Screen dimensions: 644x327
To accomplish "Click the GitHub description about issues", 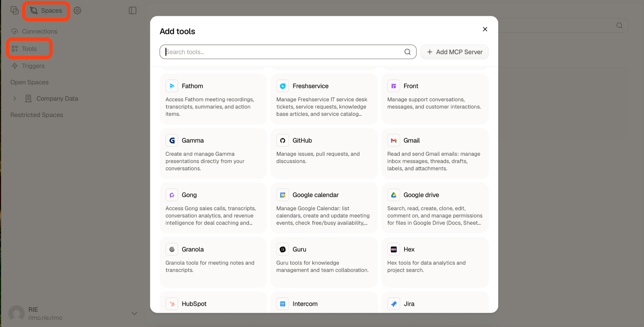I will click(x=318, y=157).
